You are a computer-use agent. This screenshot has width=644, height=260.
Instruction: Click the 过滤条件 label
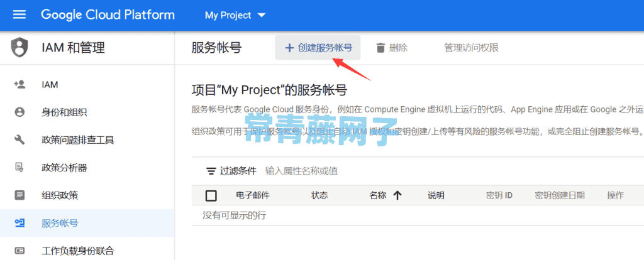point(238,171)
